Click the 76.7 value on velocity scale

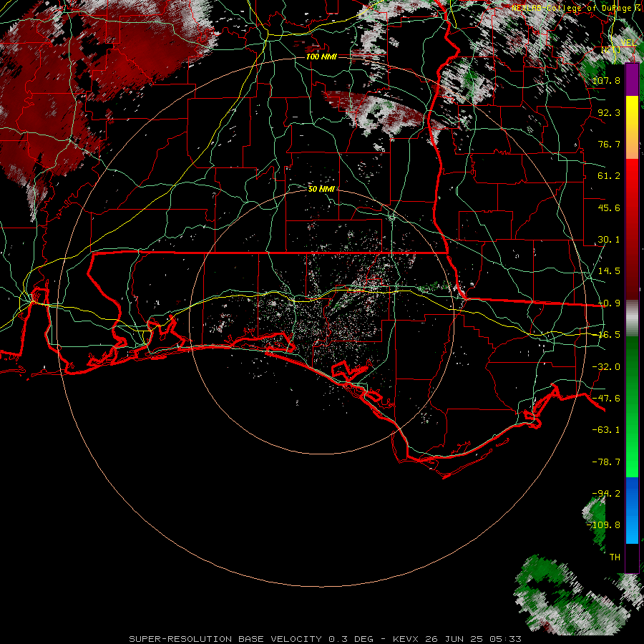(609, 144)
